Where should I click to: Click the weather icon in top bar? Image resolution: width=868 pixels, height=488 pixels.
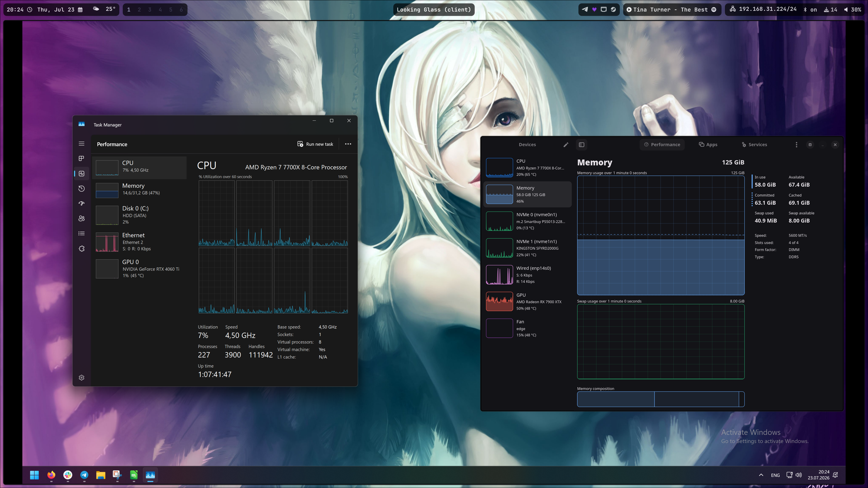click(96, 9)
